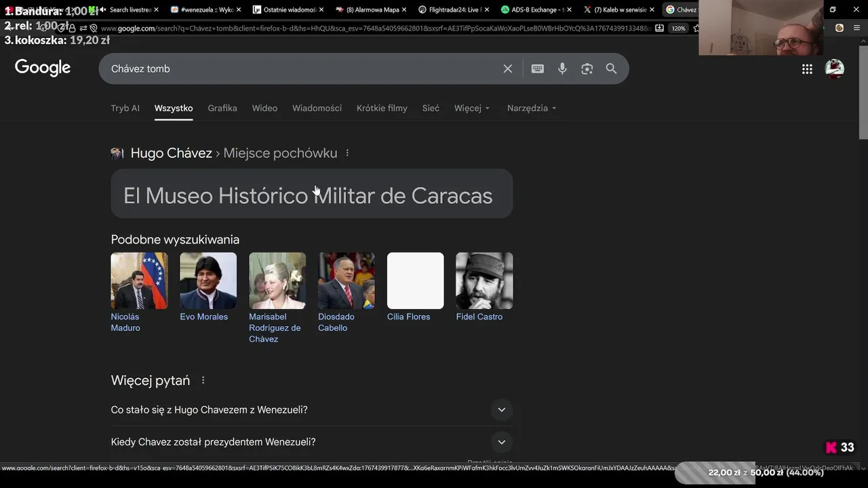Open the Wideo results tab
The image size is (868, 488).
click(x=264, y=108)
